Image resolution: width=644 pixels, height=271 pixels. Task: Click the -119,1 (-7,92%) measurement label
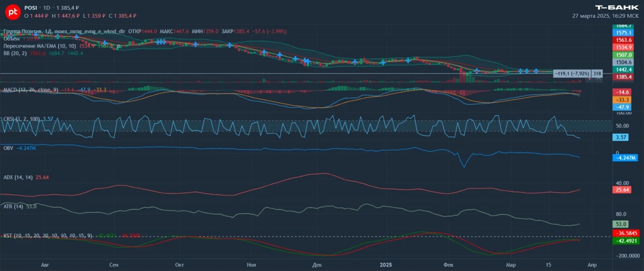coord(572,74)
